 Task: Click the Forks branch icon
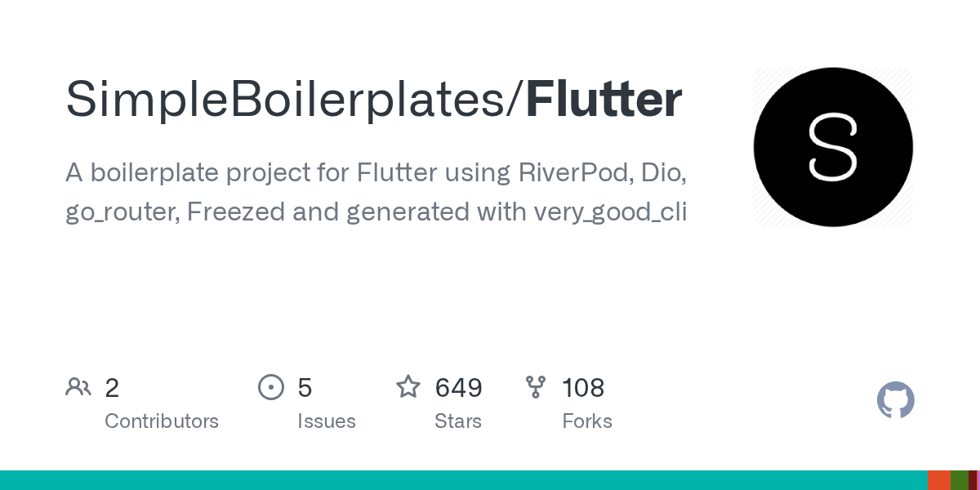tap(536, 387)
